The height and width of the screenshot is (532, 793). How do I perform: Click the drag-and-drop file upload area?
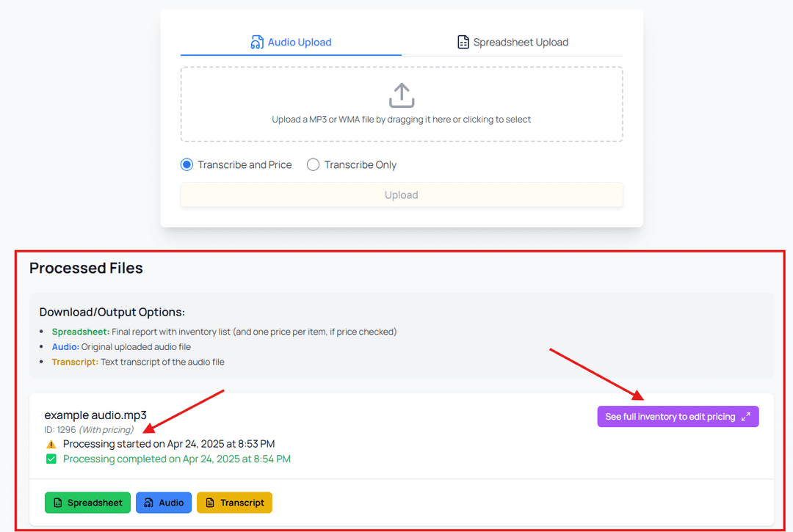click(402, 104)
